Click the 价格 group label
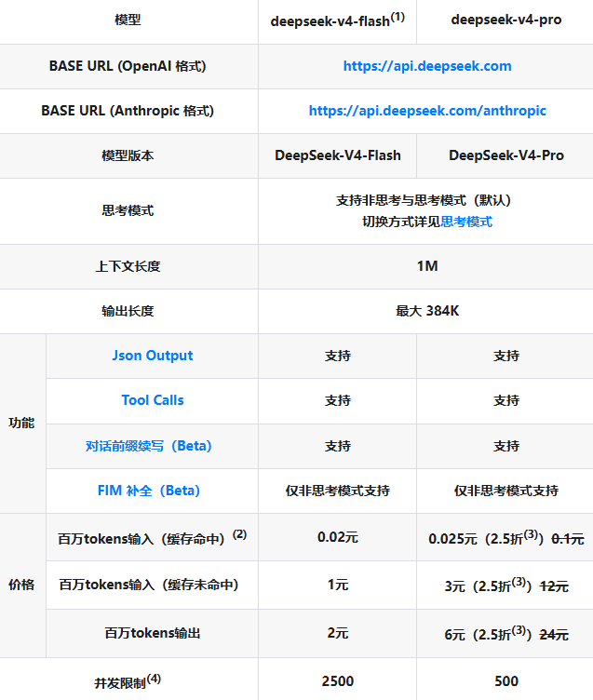Viewport: 593px width, 700px height. (x=21, y=585)
